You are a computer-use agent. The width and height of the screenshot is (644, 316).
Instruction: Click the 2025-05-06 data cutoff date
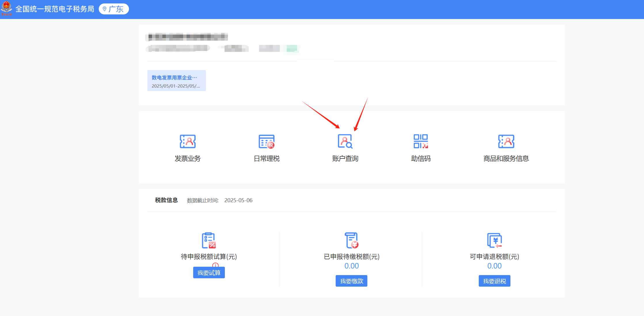pos(238,200)
